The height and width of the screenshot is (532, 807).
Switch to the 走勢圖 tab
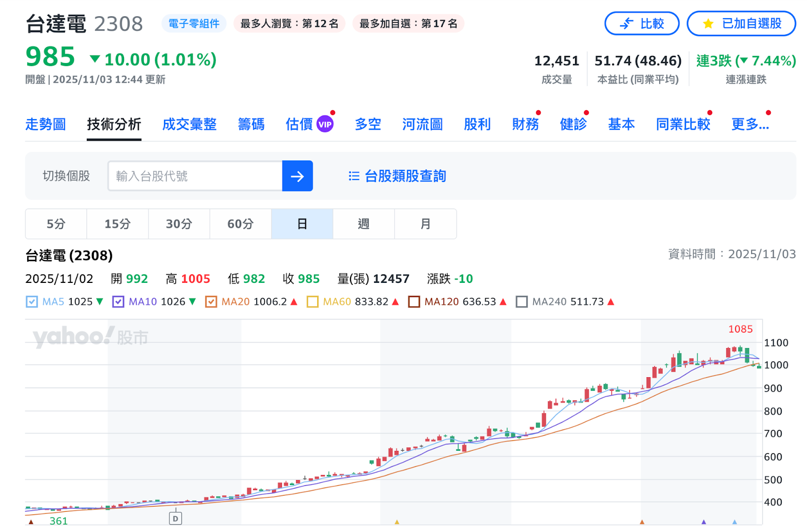pyautogui.click(x=45, y=124)
